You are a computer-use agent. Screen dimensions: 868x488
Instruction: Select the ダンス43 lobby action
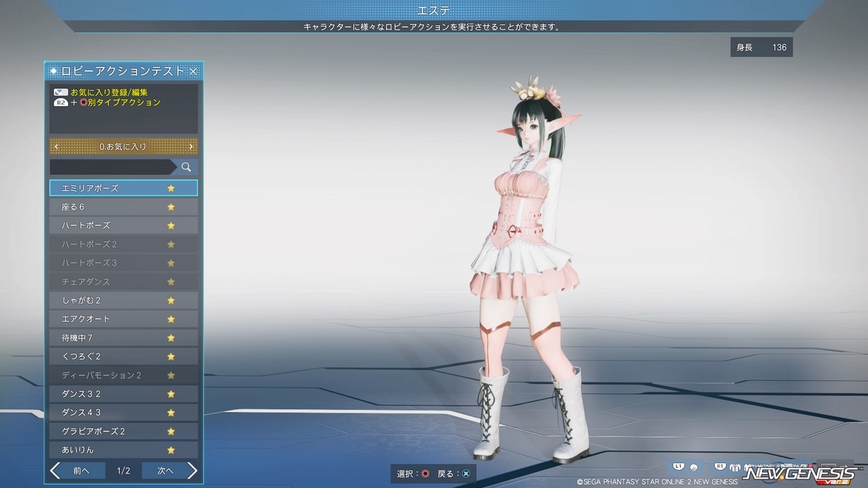pos(124,413)
